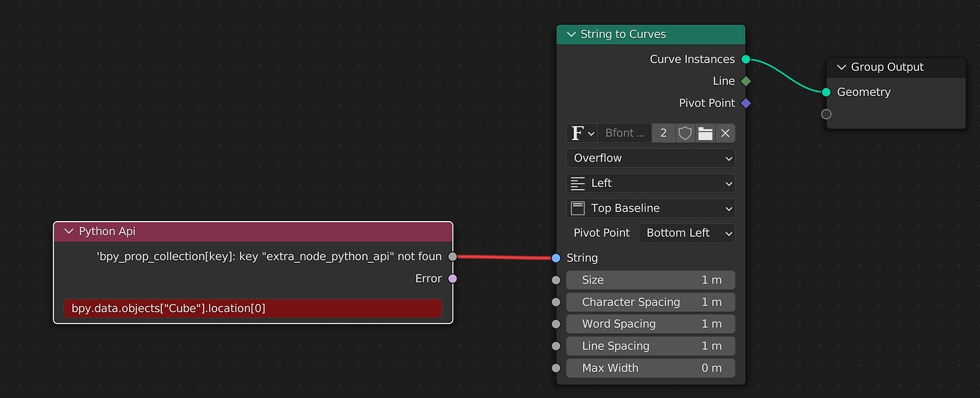
Task: Collapse the Python Api node
Action: [x=69, y=232]
